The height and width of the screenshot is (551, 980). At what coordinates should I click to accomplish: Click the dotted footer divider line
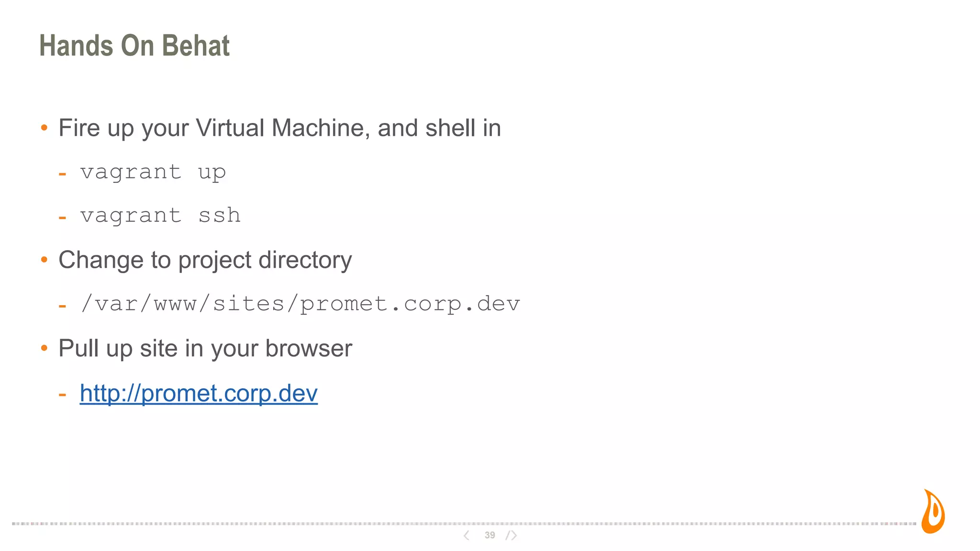pos(239,524)
